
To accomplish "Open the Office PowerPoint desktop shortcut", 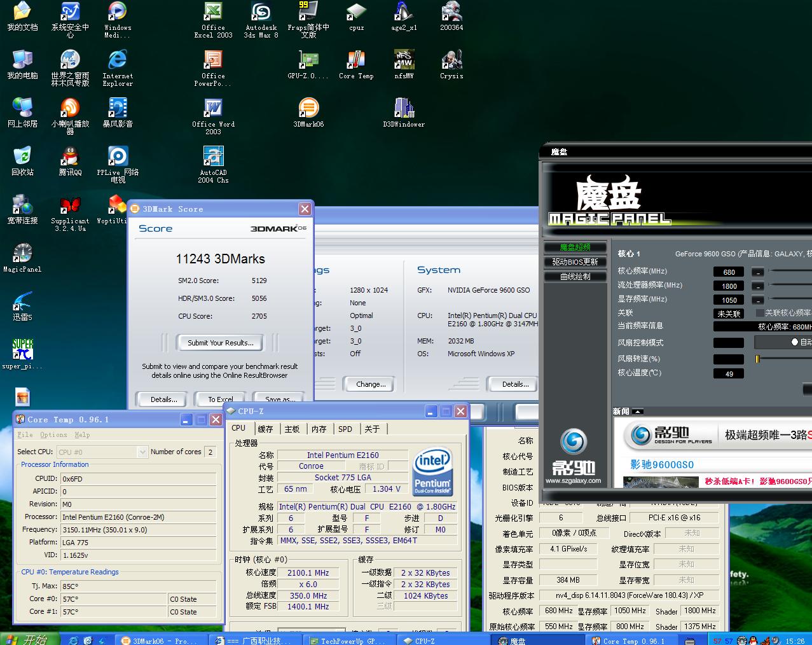I will click(213, 69).
